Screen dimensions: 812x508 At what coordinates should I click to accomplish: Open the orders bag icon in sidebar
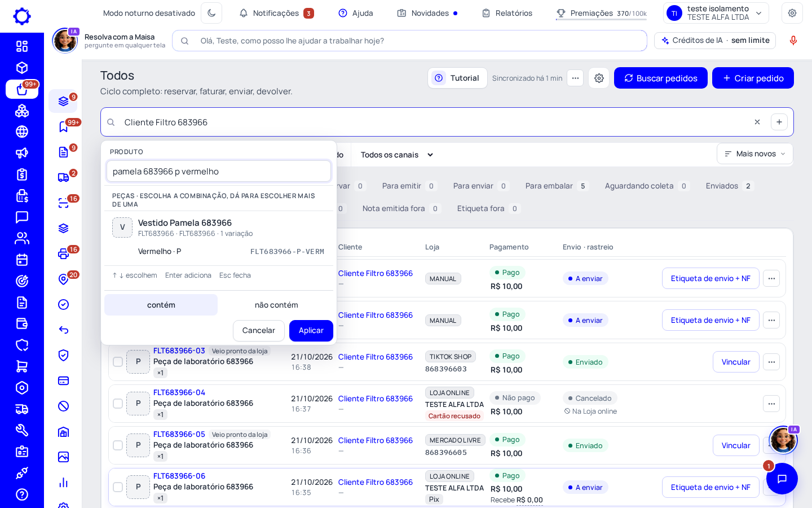coord(22,89)
